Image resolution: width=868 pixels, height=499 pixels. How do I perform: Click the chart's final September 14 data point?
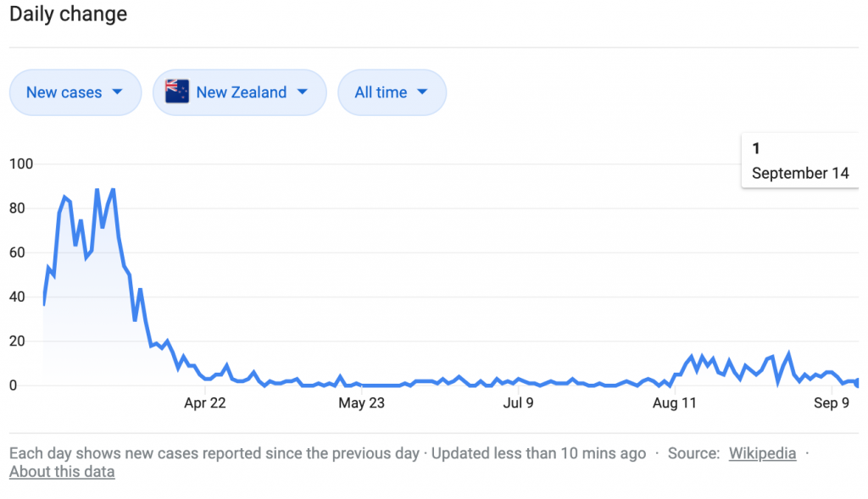click(x=857, y=383)
